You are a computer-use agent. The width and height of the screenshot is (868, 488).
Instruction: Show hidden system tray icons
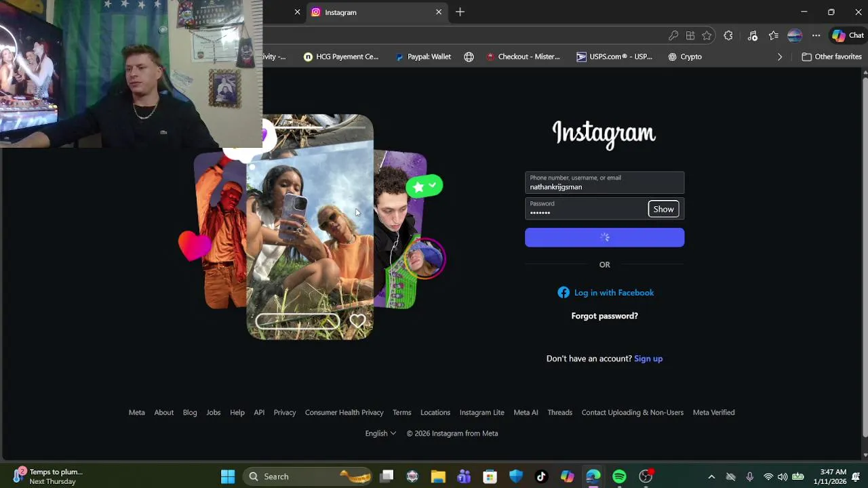(x=711, y=476)
